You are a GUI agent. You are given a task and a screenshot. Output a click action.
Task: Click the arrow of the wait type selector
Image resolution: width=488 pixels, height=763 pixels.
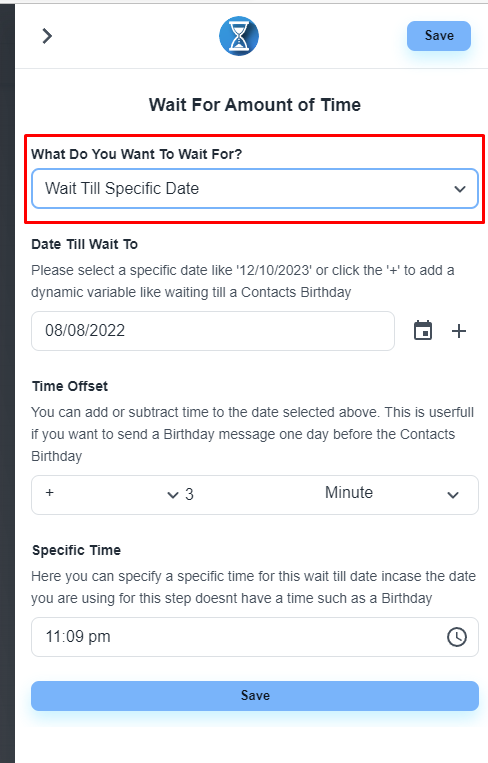pyautogui.click(x=460, y=189)
